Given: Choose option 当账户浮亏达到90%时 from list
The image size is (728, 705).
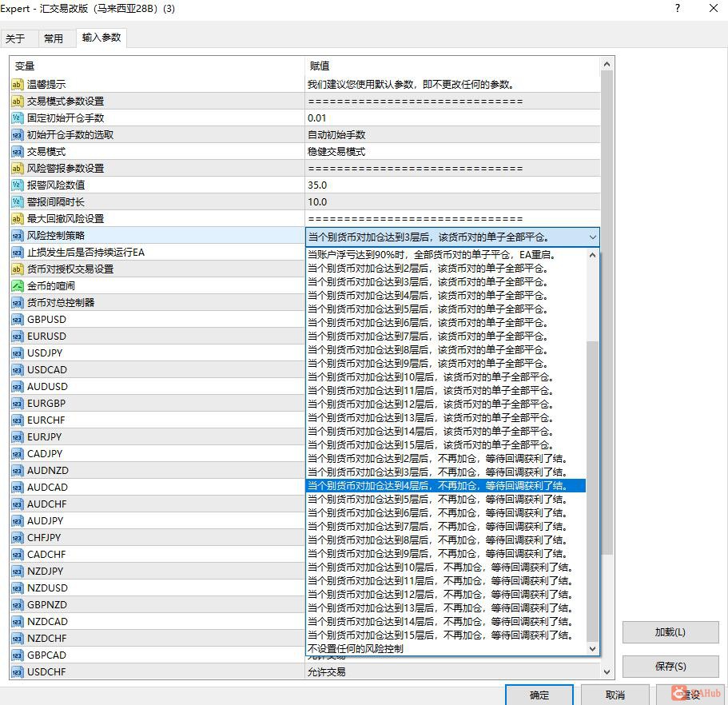Looking at the screenshot, I should coord(432,254).
